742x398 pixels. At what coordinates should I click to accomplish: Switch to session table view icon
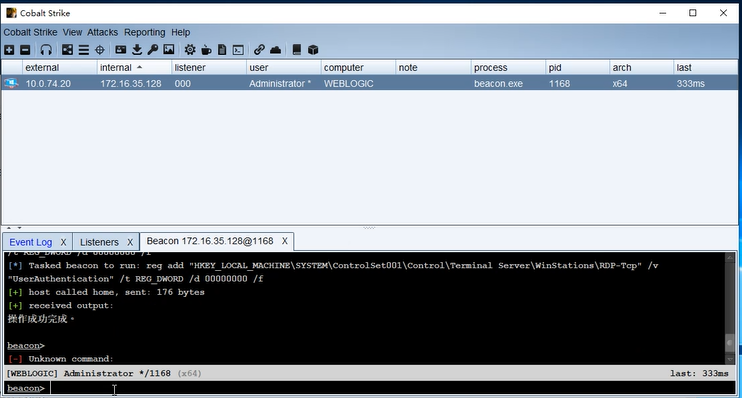(x=84, y=50)
